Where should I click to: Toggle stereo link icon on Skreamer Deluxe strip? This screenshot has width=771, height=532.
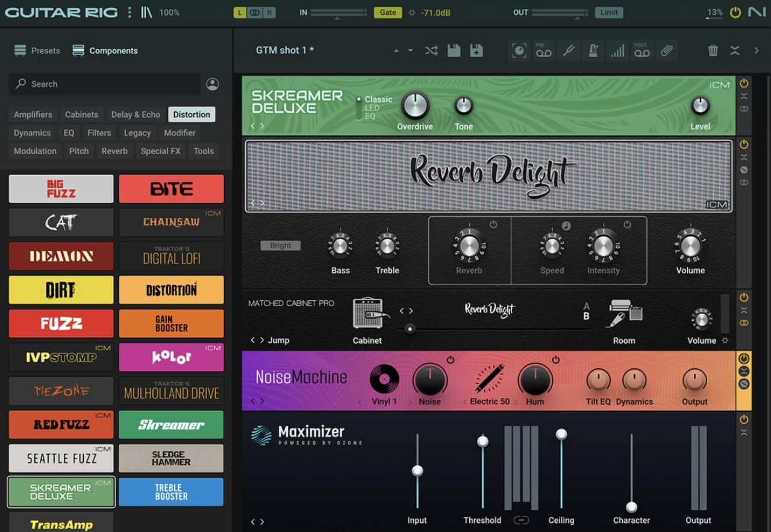pos(744,109)
